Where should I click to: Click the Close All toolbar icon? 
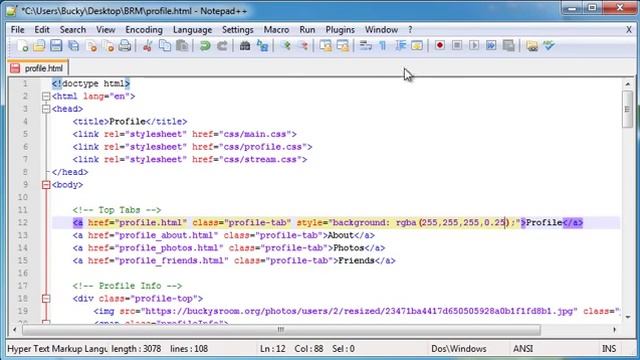[109, 46]
